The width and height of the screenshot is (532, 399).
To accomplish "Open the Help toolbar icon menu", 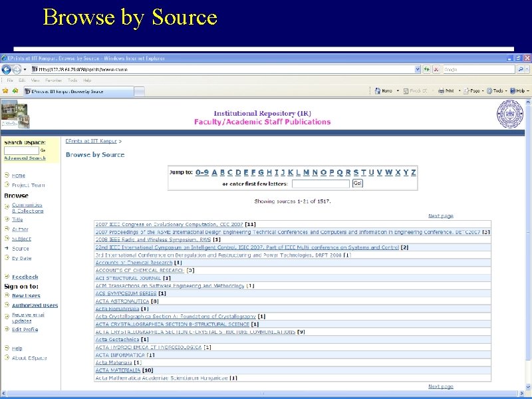I will tap(519, 91).
